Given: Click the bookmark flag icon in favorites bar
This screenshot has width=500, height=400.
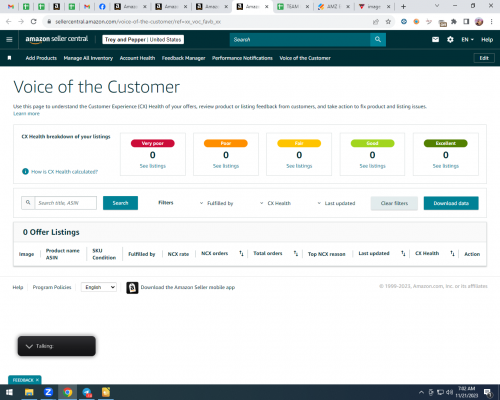Looking at the screenshot, I should (x=9, y=58).
